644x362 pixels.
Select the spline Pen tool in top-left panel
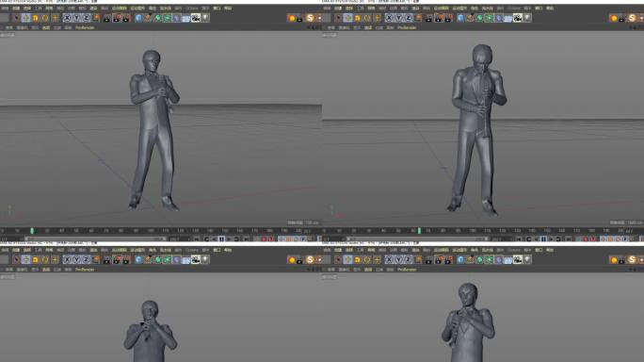pos(148,18)
